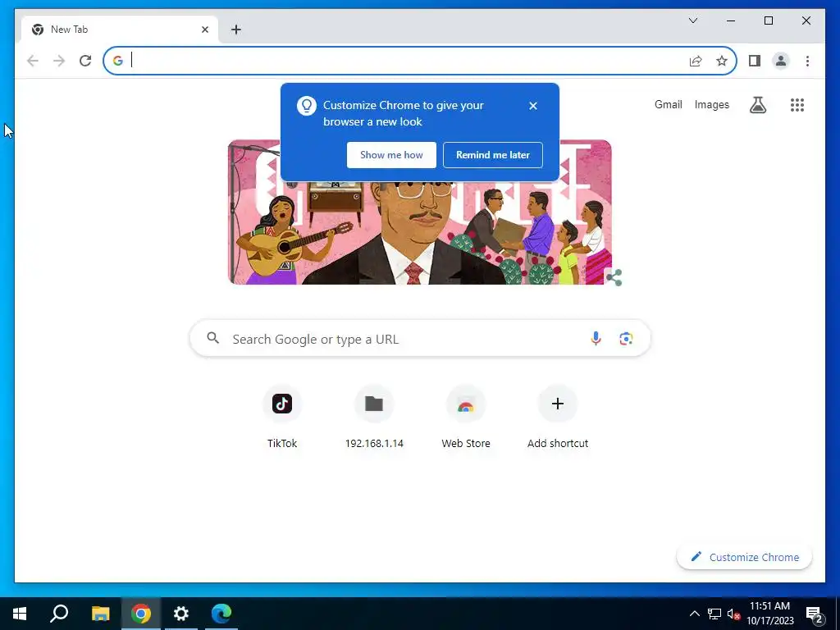Open the Chrome side panel

click(x=755, y=61)
